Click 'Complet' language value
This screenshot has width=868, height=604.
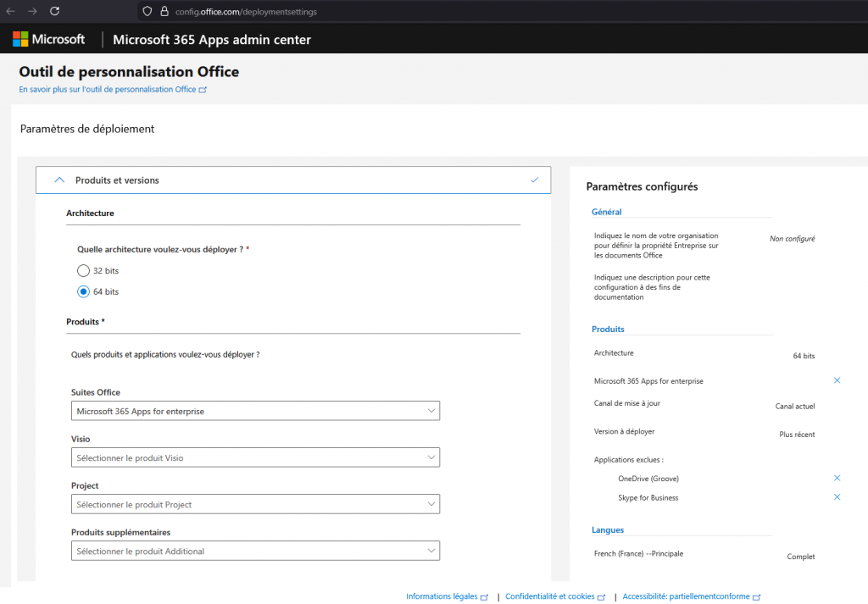(801, 557)
